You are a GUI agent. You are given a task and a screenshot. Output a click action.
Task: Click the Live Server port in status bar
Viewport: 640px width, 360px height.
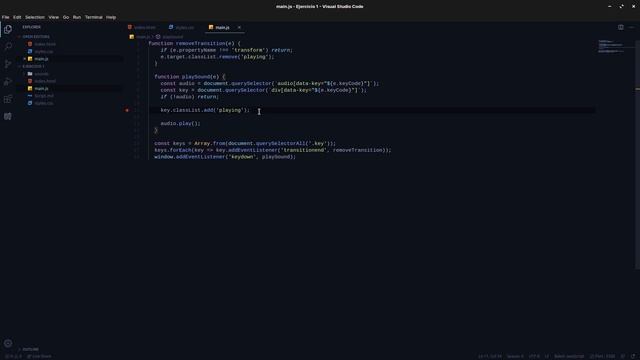pos(602,356)
